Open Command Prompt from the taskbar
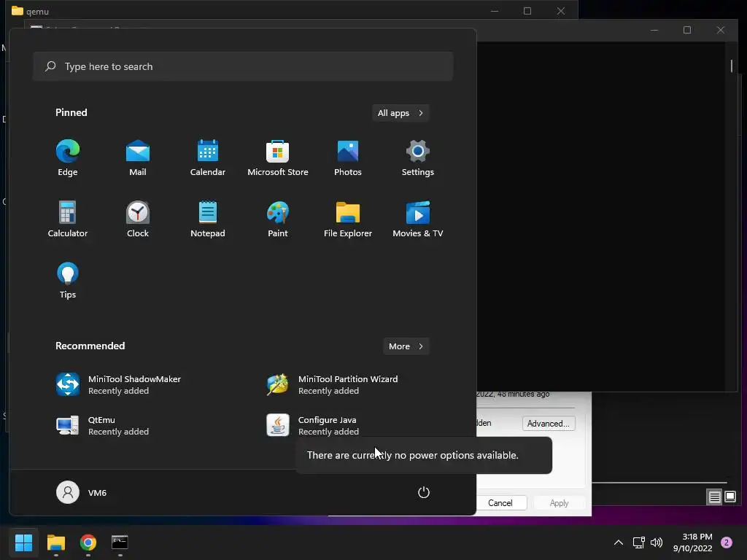 pyautogui.click(x=120, y=542)
